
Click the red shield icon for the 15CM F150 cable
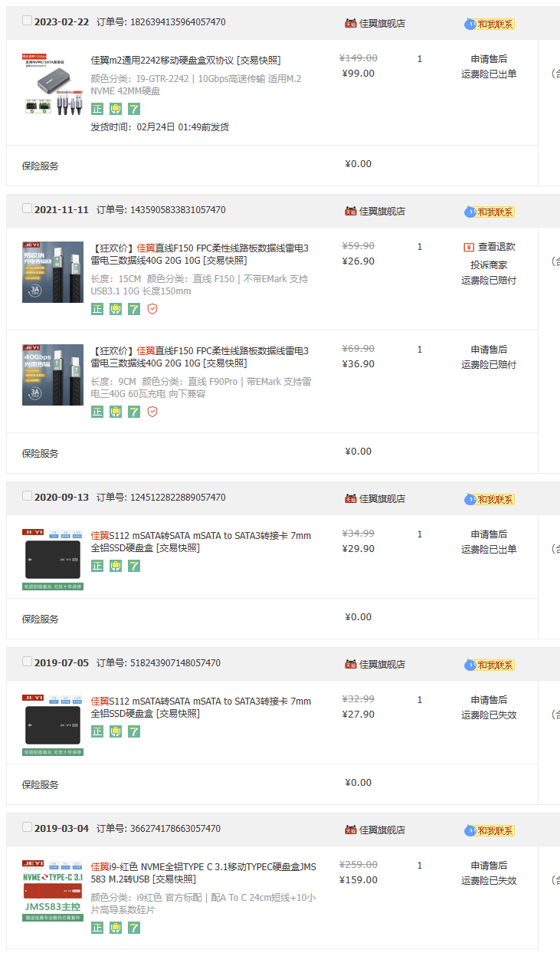pos(152,309)
